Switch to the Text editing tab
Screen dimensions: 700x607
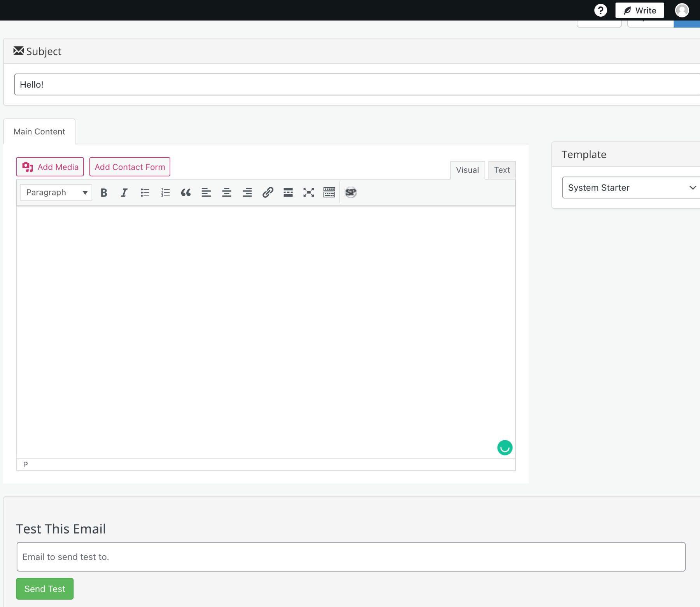pyautogui.click(x=502, y=170)
